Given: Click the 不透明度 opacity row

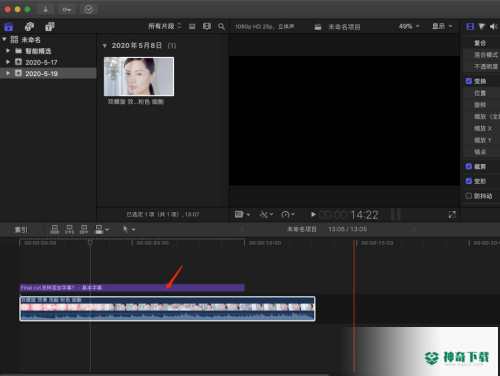Looking at the screenshot, I should [482, 67].
